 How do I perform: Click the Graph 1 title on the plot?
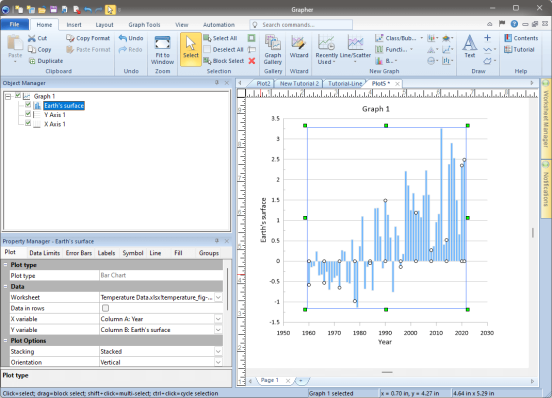pos(376,109)
